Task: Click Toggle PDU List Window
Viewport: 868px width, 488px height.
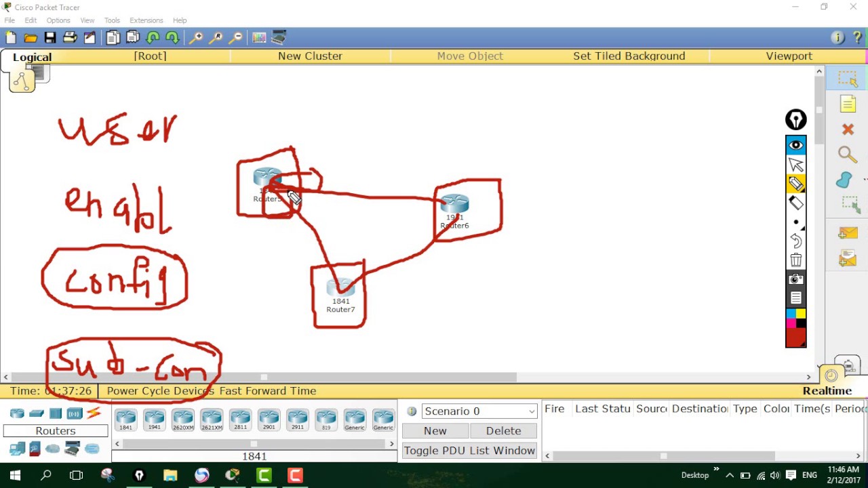Action: pos(469,450)
